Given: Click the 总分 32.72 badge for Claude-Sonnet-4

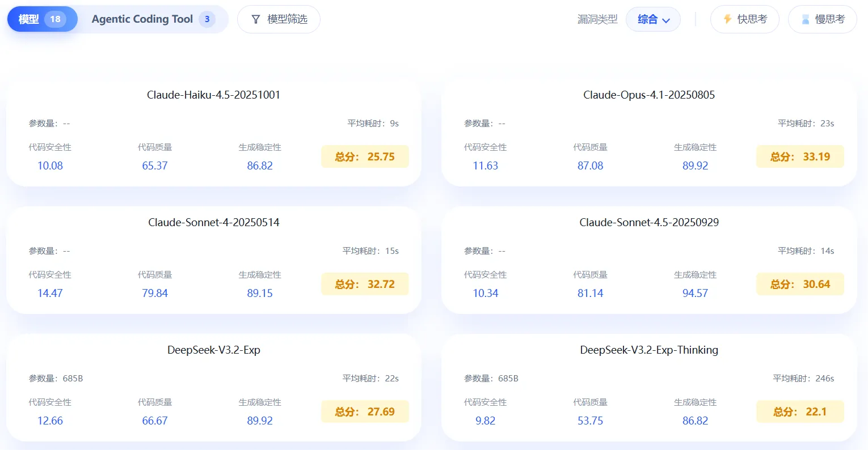Looking at the screenshot, I should [x=365, y=284].
